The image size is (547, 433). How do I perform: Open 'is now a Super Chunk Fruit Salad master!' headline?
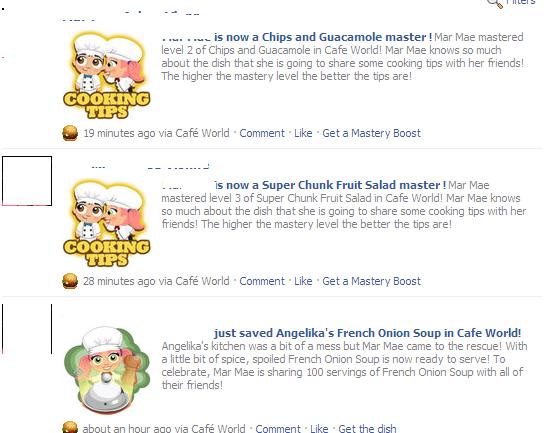[330, 185]
